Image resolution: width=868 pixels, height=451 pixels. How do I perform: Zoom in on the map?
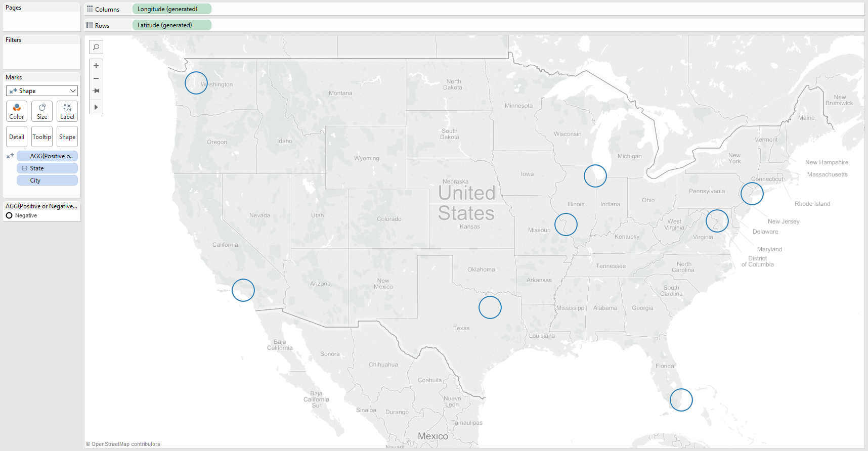96,66
